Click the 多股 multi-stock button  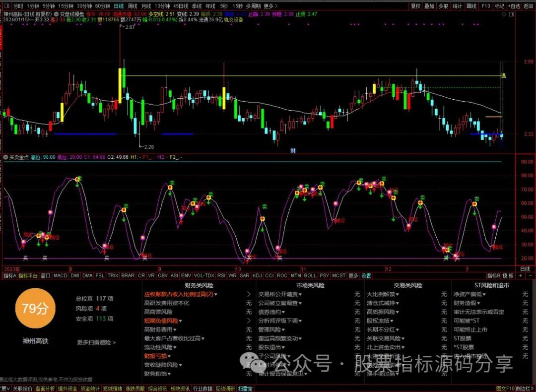(x=443, y=6)
